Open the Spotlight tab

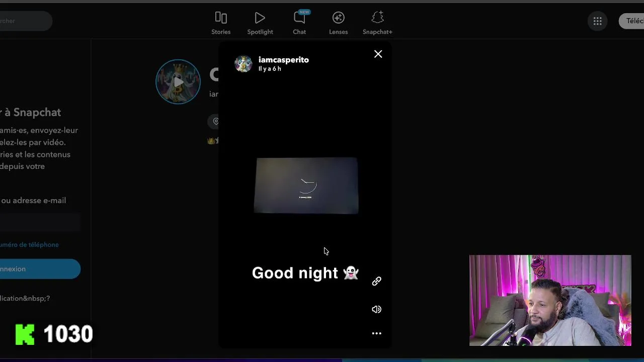260,23
